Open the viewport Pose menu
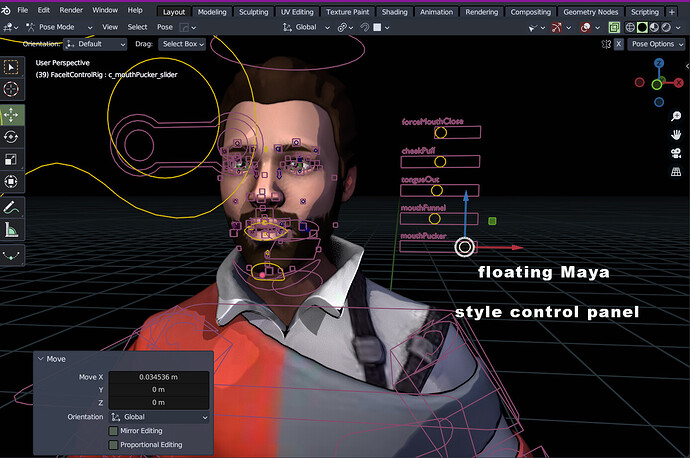The width and height of the screenshot is (690, 458). click(165, 27)
